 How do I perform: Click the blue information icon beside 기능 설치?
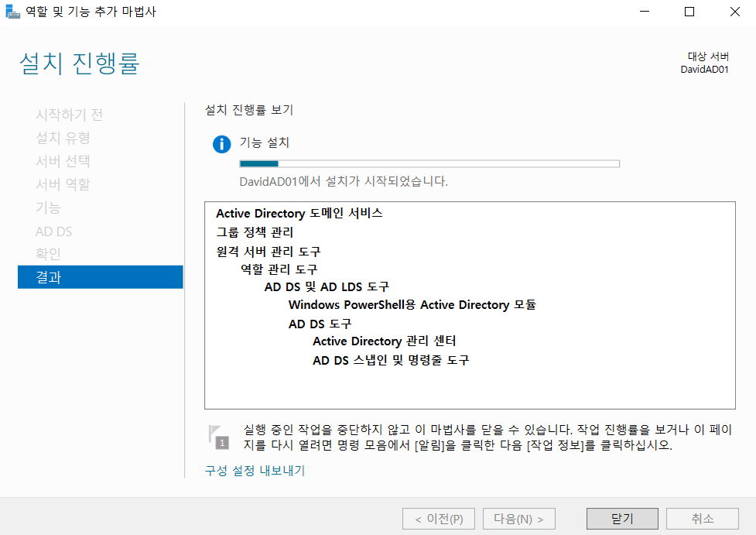click(x=222, y=144)
